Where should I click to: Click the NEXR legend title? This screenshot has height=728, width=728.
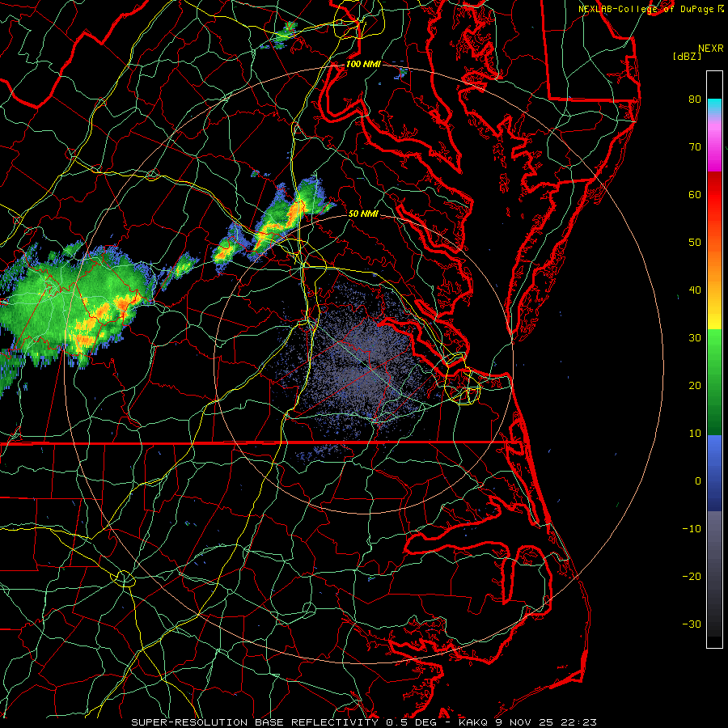[711, 49]
